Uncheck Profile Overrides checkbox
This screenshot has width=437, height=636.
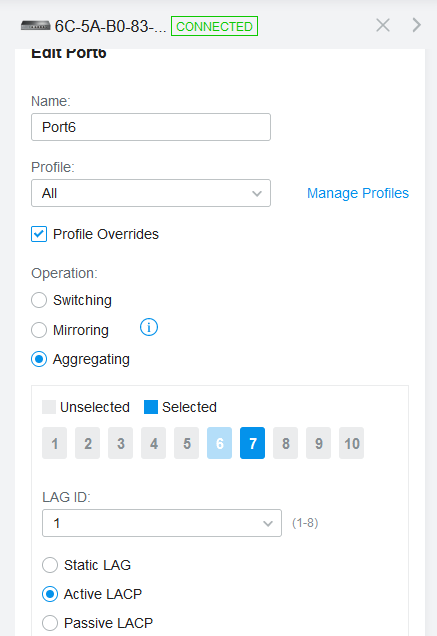coord(39,234)
